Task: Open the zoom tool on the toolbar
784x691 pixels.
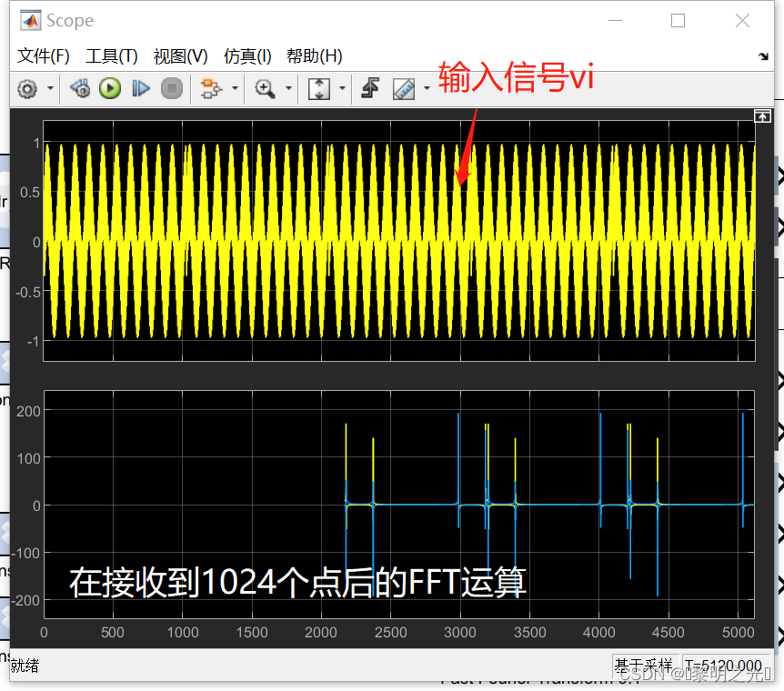Action: point(266,88)
